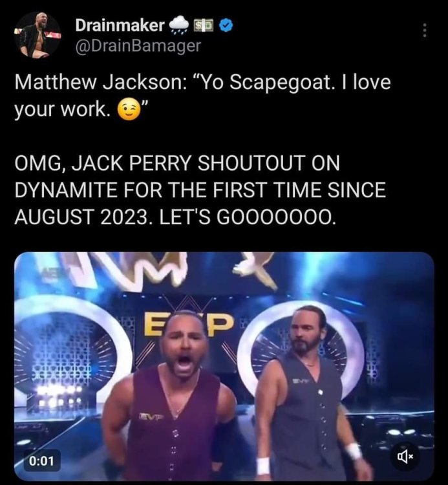This screenshot has height=485, width=448.
Task: Open Drainmaker's profile picture
Action: pyautogui.click(x=37, y=35)
